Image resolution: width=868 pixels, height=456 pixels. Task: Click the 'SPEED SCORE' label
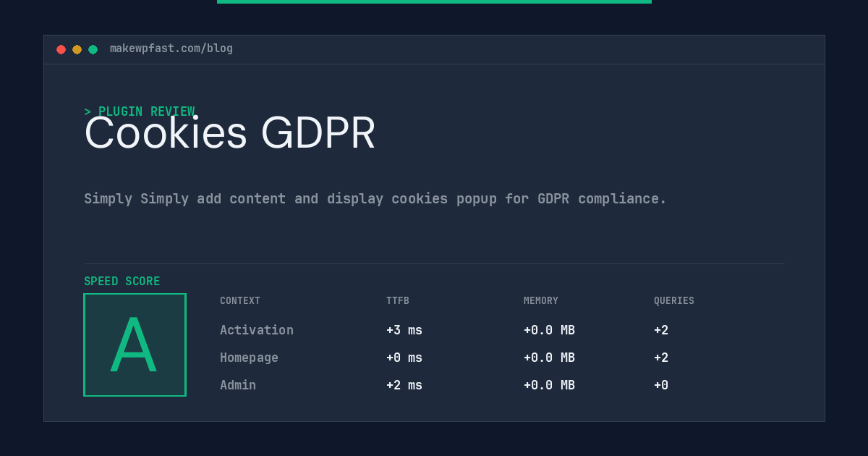coord(122,282)
